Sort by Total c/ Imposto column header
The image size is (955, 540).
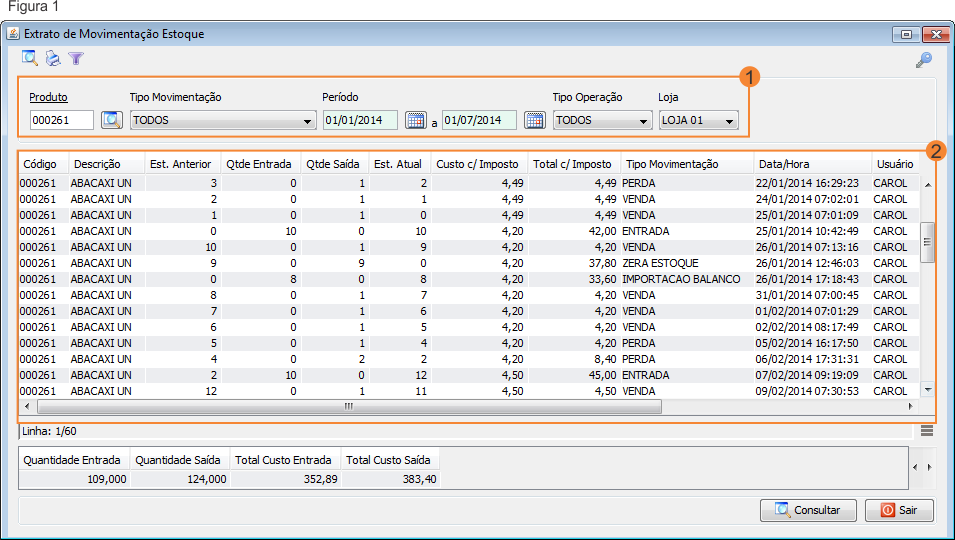574,164
